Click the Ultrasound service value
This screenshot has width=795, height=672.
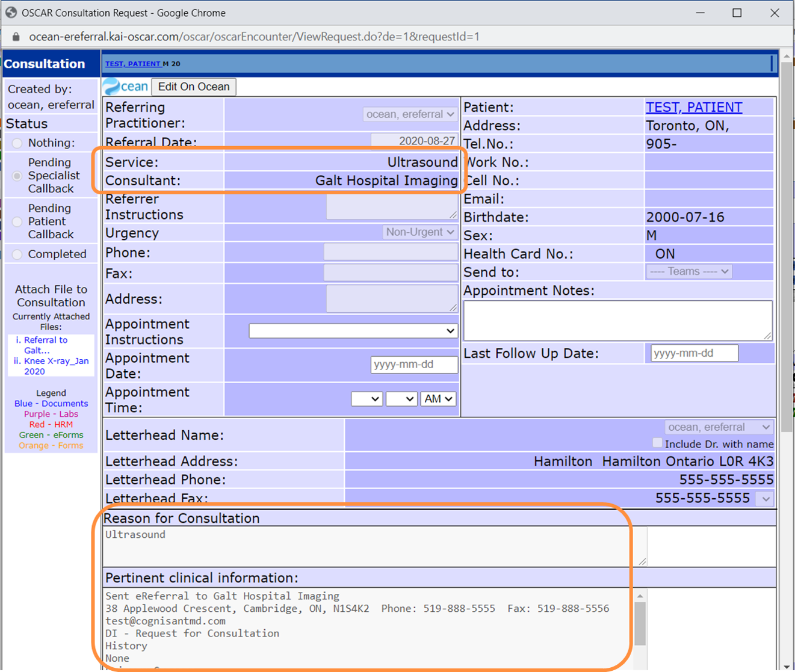tap(422, 162)
